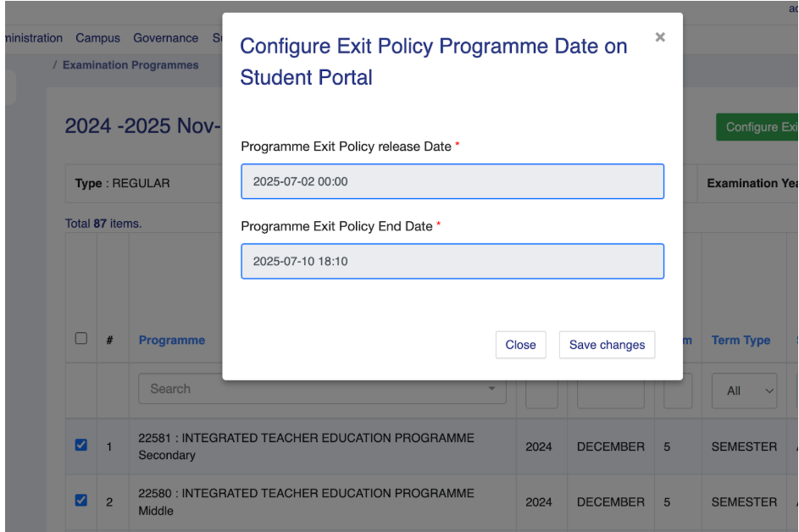The width and height of the screenshot is (799, 532).
Task: Open the Campus menu
Action: click(97, 38)
